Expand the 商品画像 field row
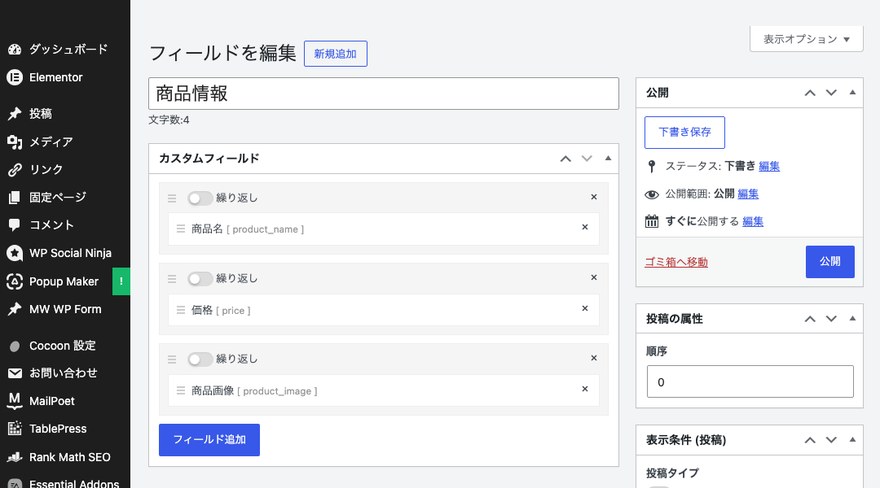Image resolution: width=880 pixels, height=488 pixels. click(x=383, y=390)
